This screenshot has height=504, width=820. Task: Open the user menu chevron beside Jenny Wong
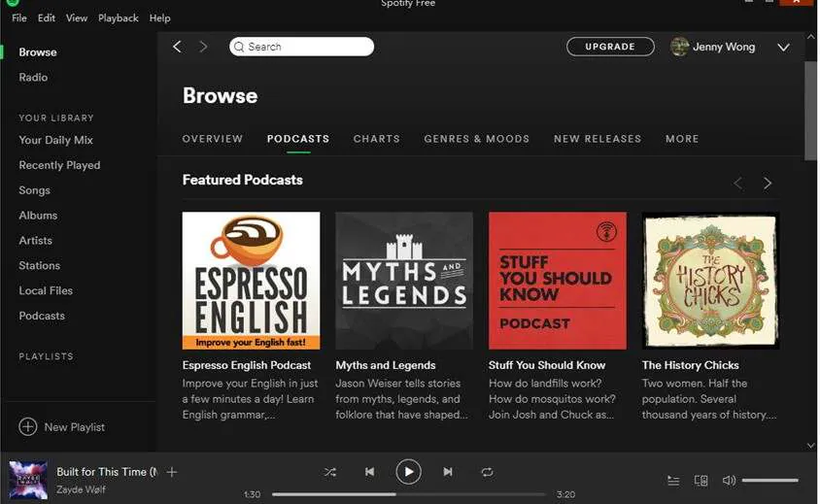coord(783,47)
